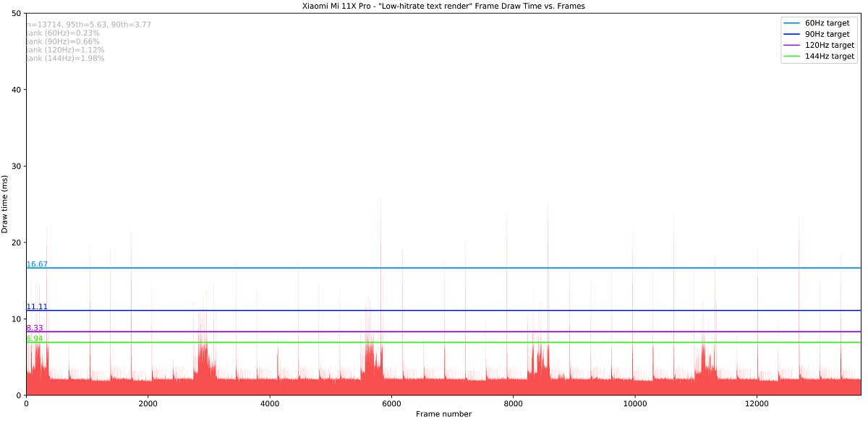
Task: Click the light blue line sample in the legend
Action: pyautogui.click(x=791, y=23)
